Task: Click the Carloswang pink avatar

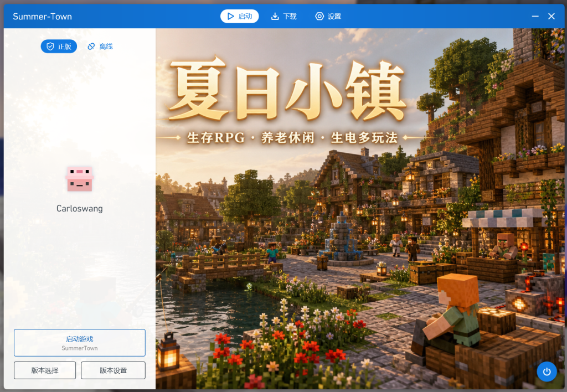Action: tap(80, 179)
